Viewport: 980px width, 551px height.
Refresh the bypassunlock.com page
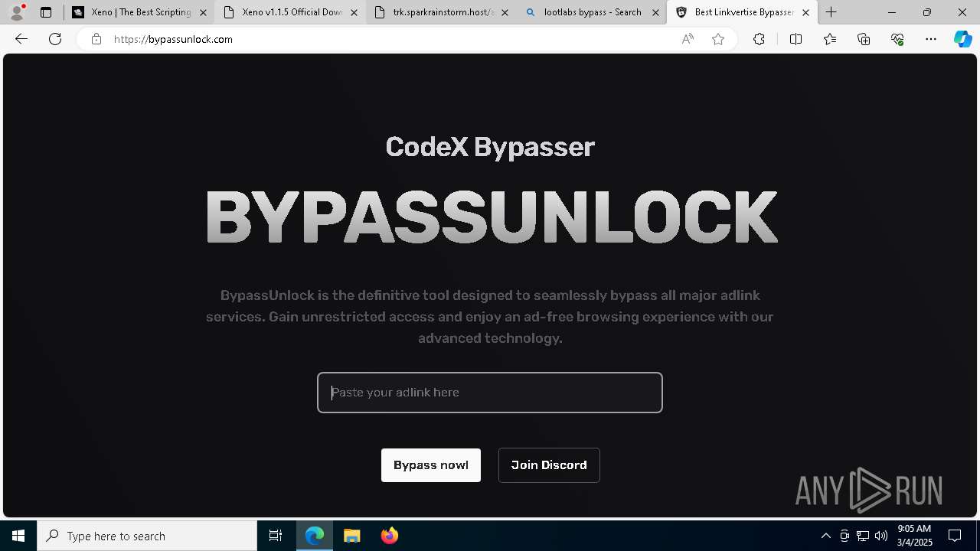[55, 39]
